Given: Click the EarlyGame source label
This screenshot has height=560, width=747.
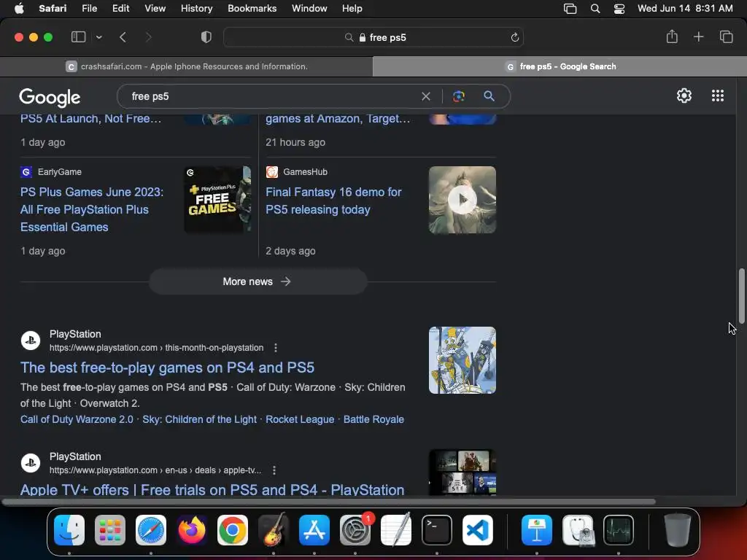Looking at the screenshot, I should tap(60, 172).
